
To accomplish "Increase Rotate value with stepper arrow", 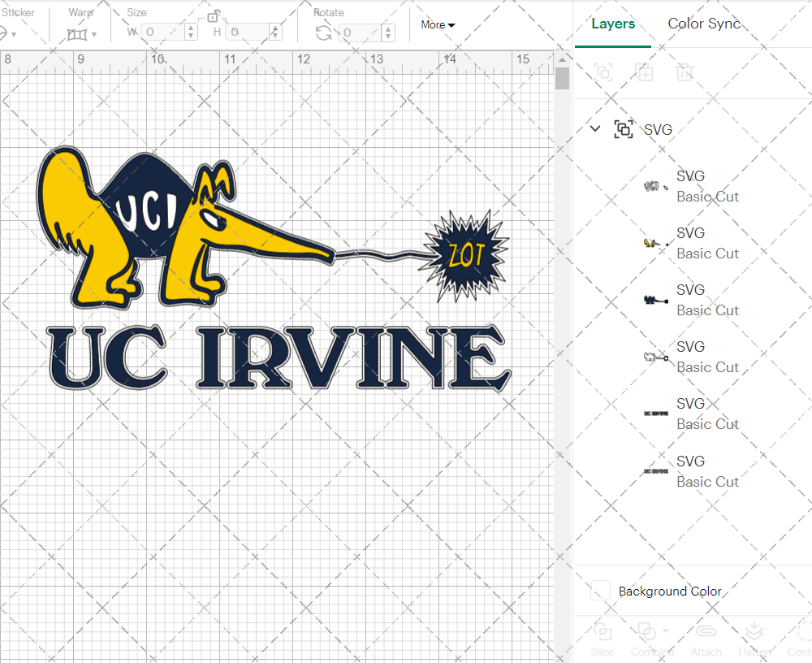I will pos(387,28).
